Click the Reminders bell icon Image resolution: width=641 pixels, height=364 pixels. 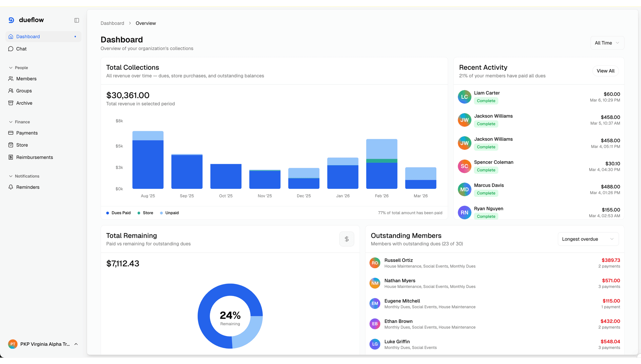coord(11,187)
